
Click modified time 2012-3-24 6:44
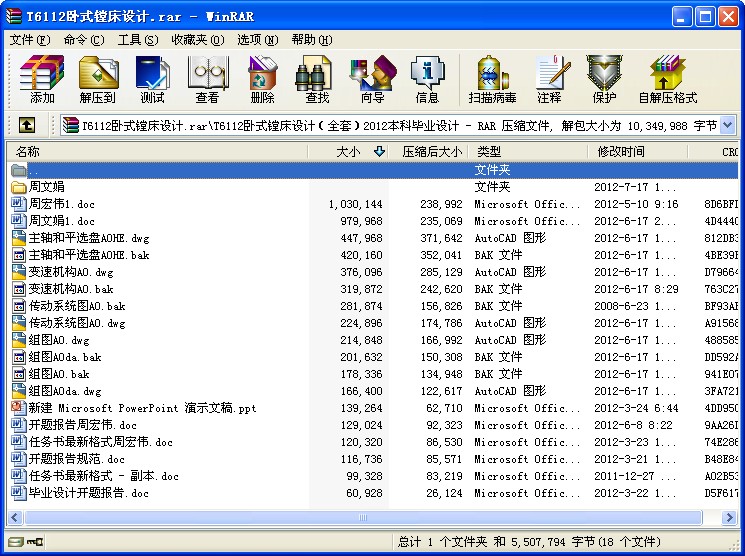[636, 408]
